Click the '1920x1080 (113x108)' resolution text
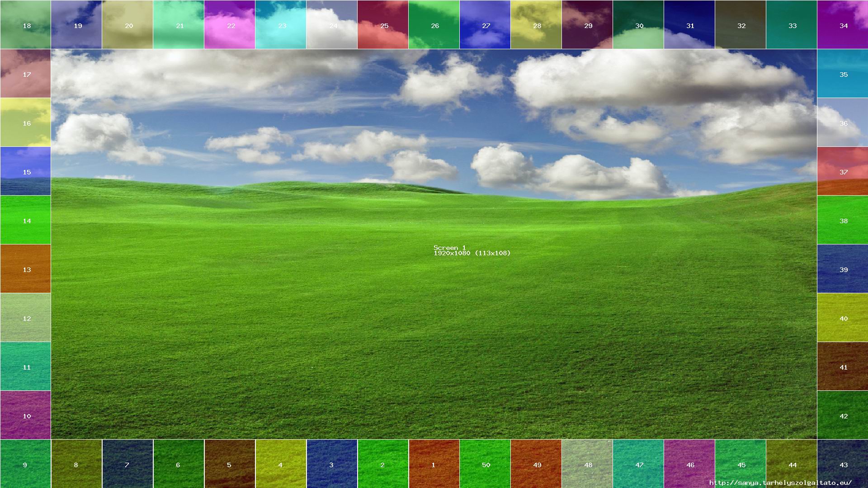Screen dimensions: 868x488 click(x=472, y=253)
